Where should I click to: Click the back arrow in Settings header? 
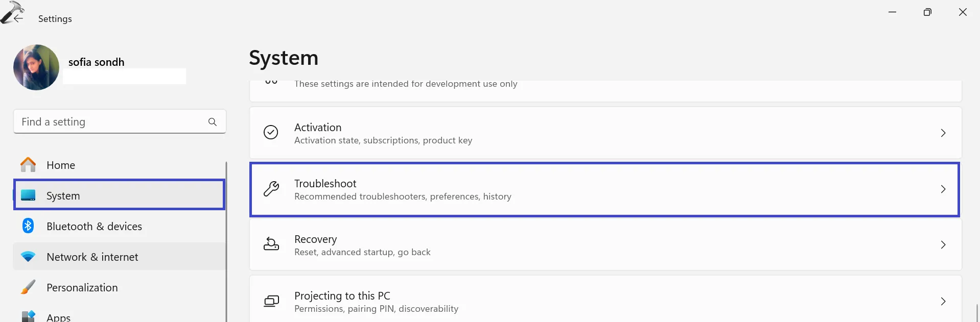(x=18, y=19)
